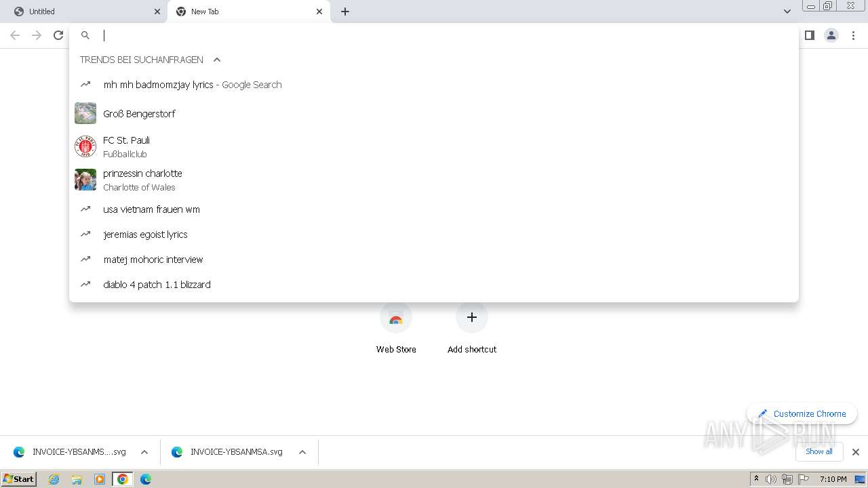Select suggestion usa vietnam frauen wm
868x488 pixels.
[x=434, y=209]
